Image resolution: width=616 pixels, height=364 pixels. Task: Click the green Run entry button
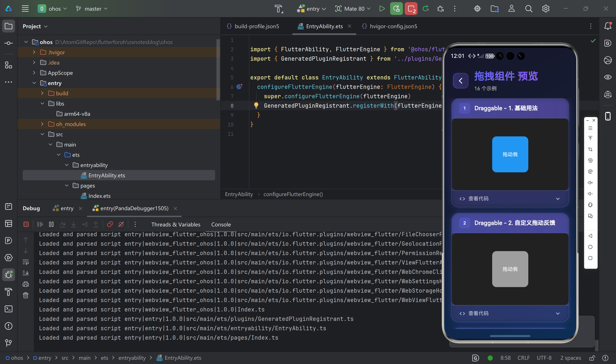pyautogui.click(x=382, y=9)
